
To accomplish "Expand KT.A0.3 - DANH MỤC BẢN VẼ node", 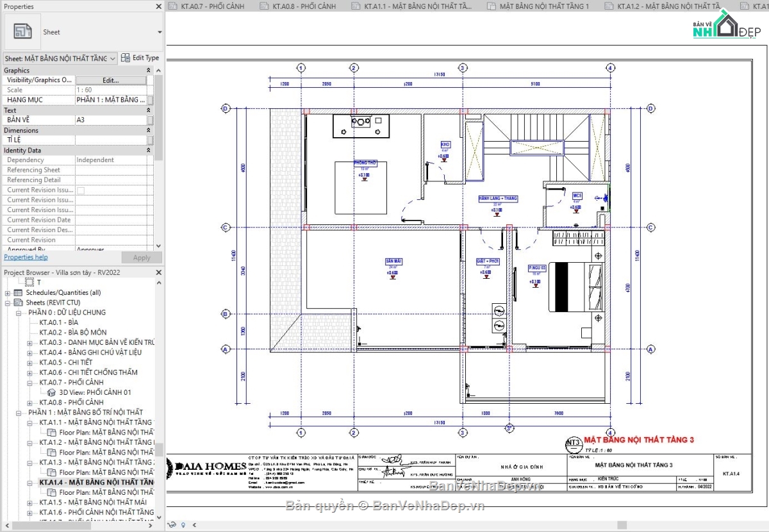I will click(29, 343).
